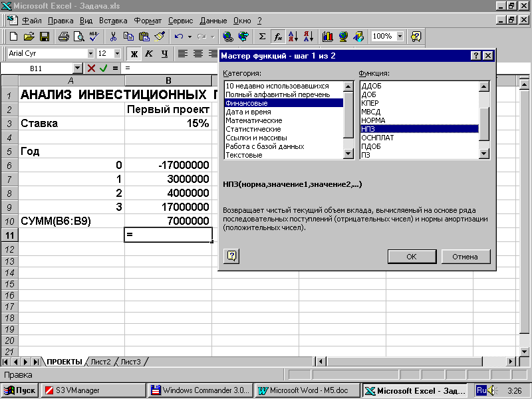Click the Function Wizard fx icon
Screen dimensions: 532x399
pos(278,37)
